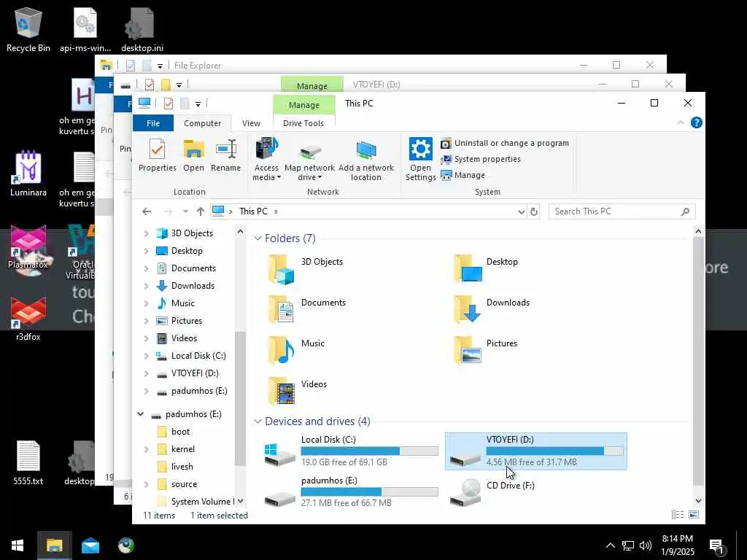The width and height of the screenshot is (747, 560).
Task: Select the 5555.txt desktop file
Action: [x=28, y=463]
